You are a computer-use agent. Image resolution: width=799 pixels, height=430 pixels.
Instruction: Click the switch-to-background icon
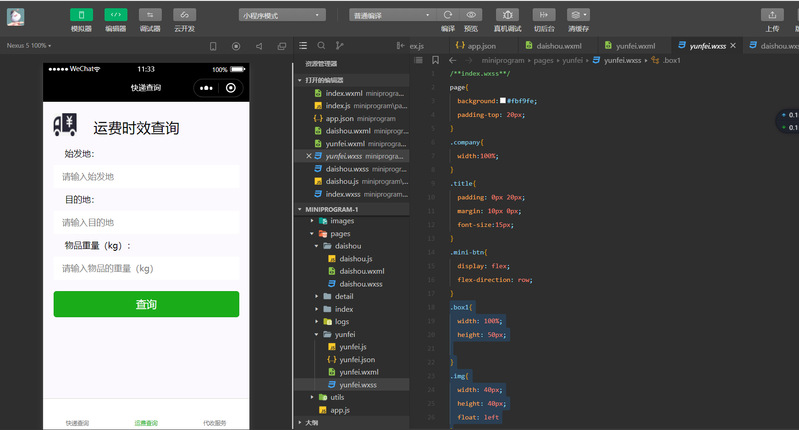(544, 15)
